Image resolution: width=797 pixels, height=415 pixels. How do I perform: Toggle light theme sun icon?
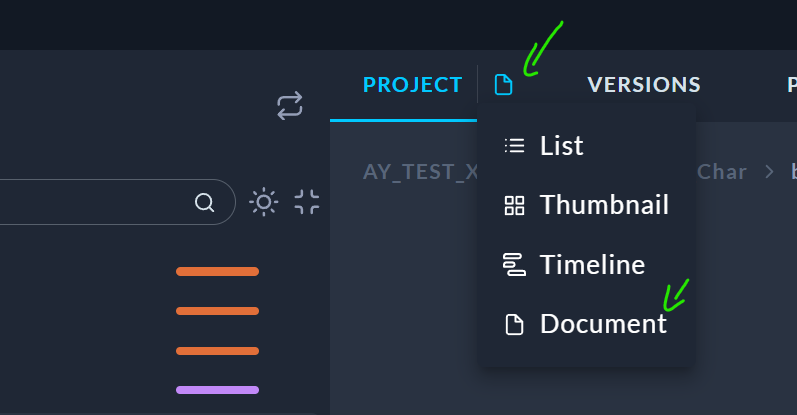click(263, 202)
